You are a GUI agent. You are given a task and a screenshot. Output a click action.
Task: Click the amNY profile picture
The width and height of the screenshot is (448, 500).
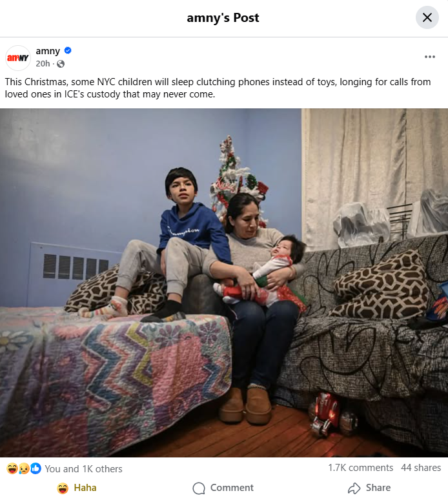point(18,57)
